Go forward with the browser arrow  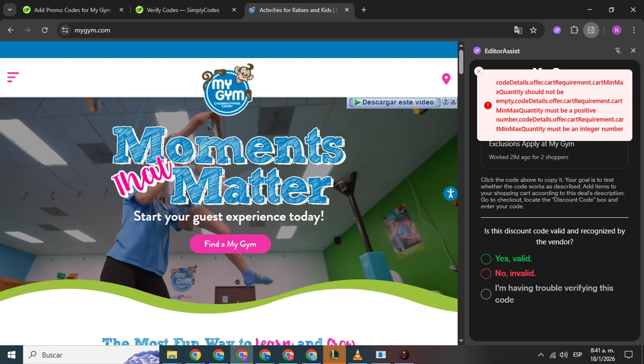click(27, 30)
